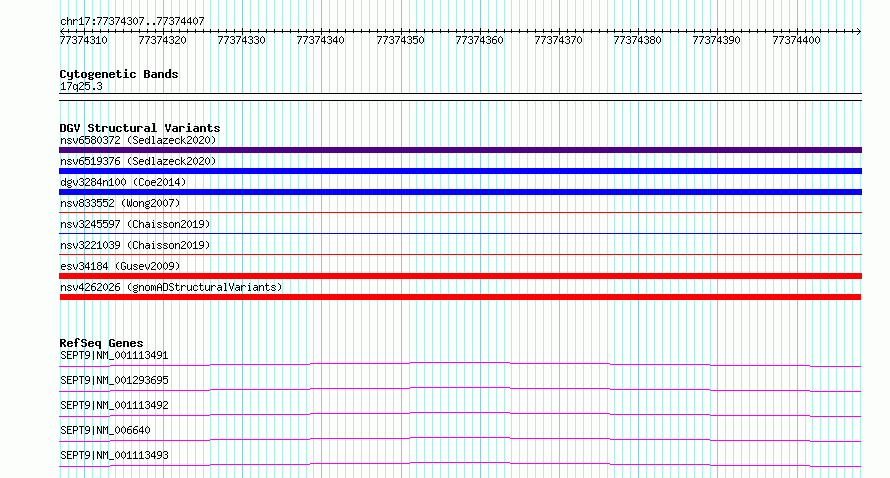Select ruler position 77374360
This screenshot has height=478, width=890.
479,40
